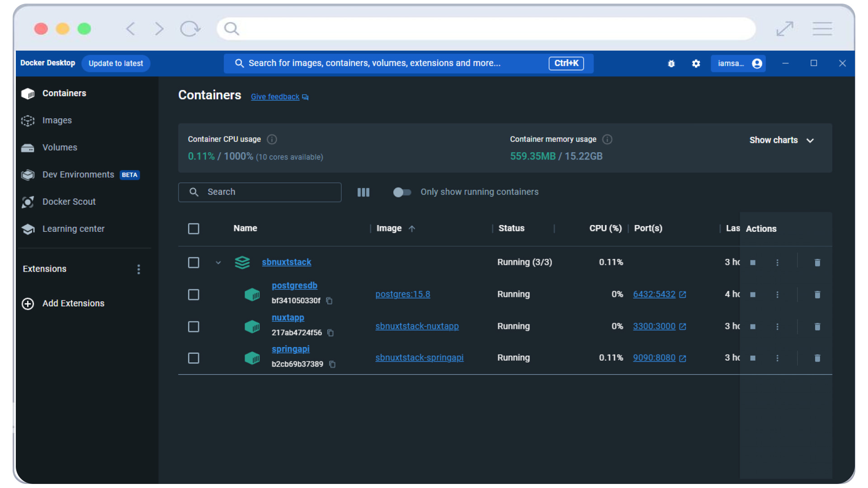The height and width of the screenshot is (488, 868).
Task: Click Add Extensions
Action: [63, 304]
